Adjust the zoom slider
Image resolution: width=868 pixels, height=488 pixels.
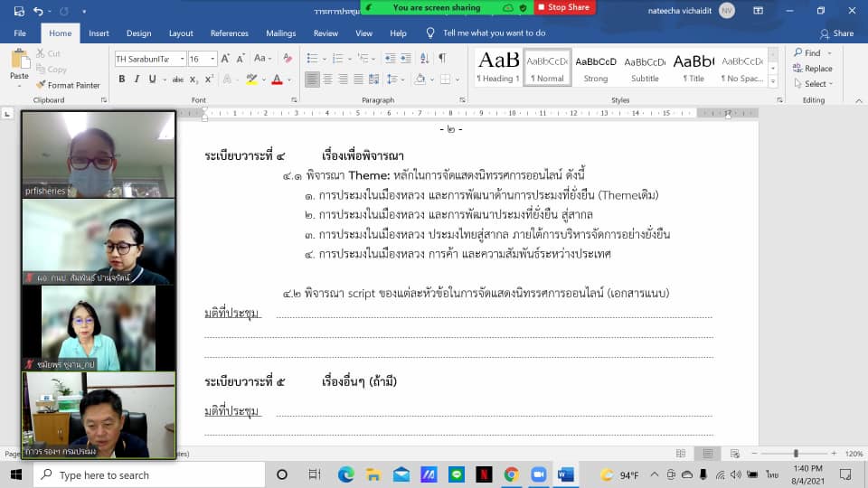pyautogui.click(x=796, y=453)
